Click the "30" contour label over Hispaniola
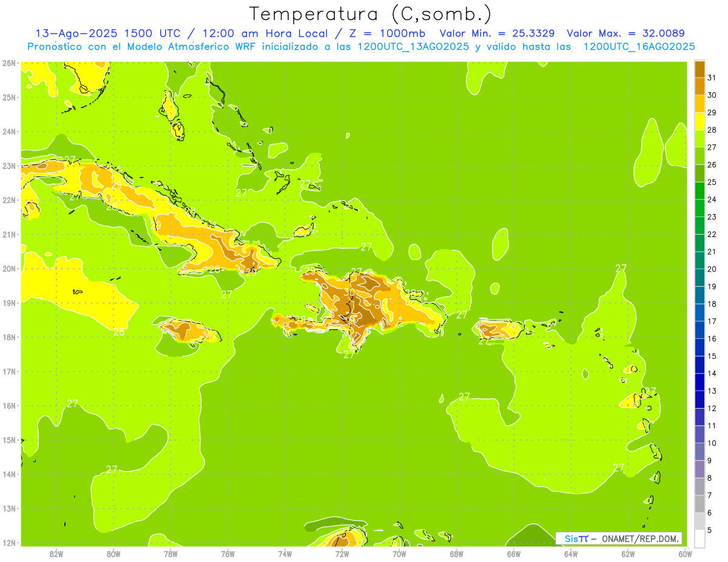 tap(349, 292)
